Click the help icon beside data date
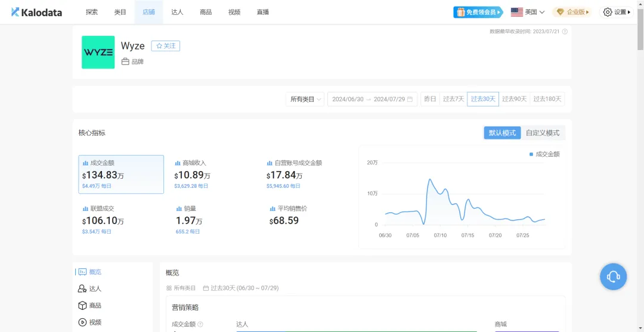Screen dimensions: 644x332 point(565,32)
